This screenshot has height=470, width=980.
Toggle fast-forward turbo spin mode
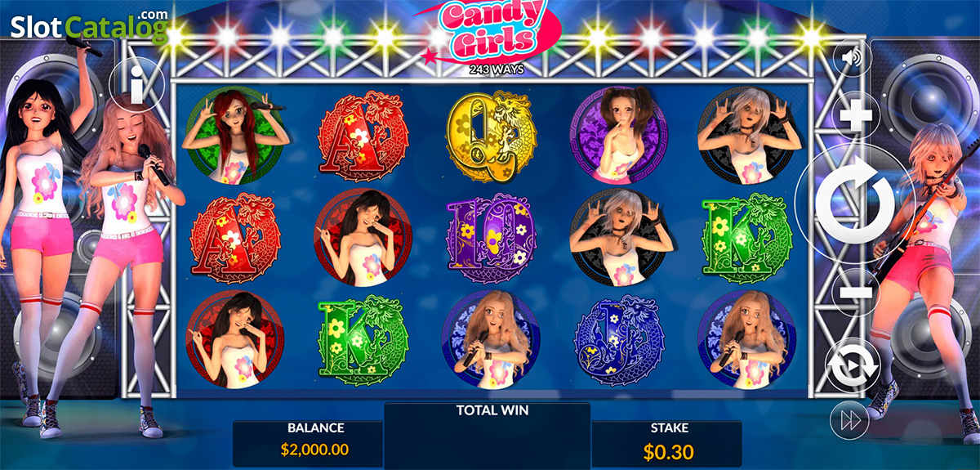click(x=849, y=422)
